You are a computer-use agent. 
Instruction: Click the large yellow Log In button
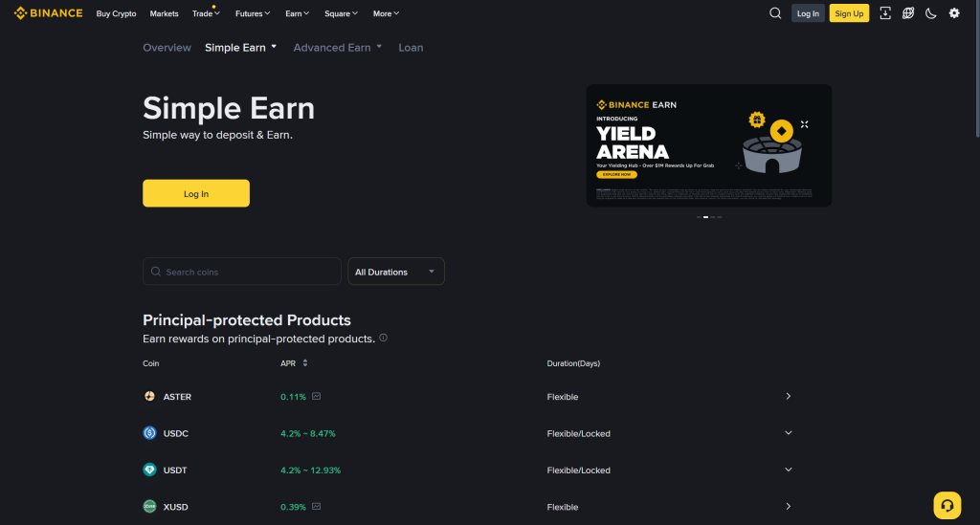(195, 193)
